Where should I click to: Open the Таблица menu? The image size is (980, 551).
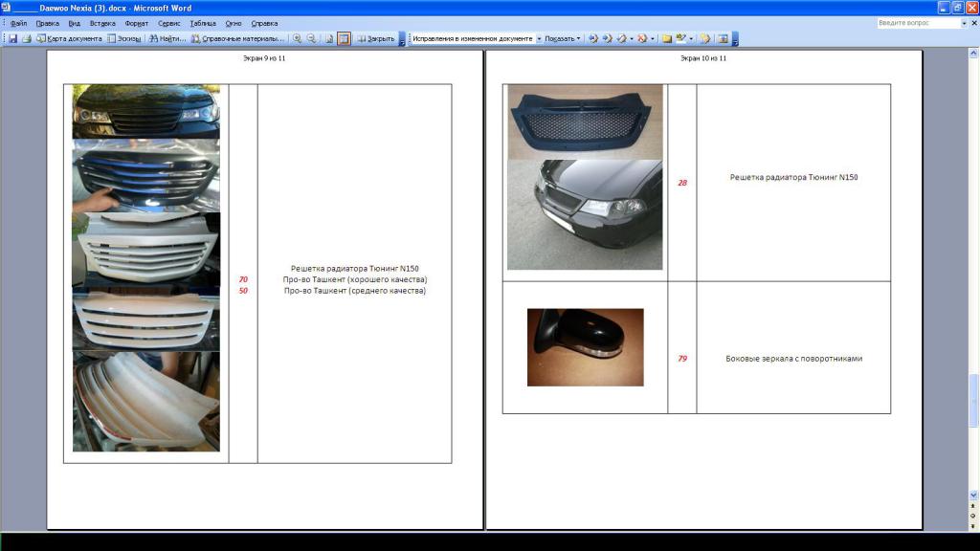[203, 23]
